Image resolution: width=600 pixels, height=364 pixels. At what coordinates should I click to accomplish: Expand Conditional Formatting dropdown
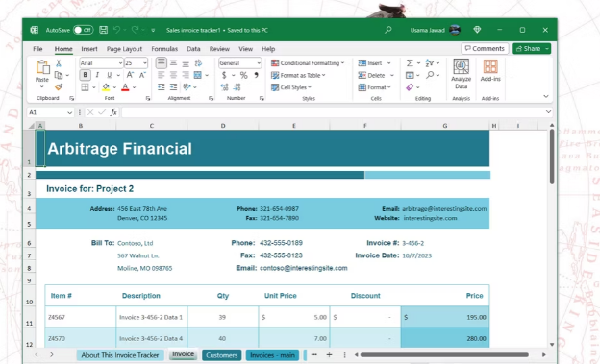pyautogui.click(x=308, y=63)
